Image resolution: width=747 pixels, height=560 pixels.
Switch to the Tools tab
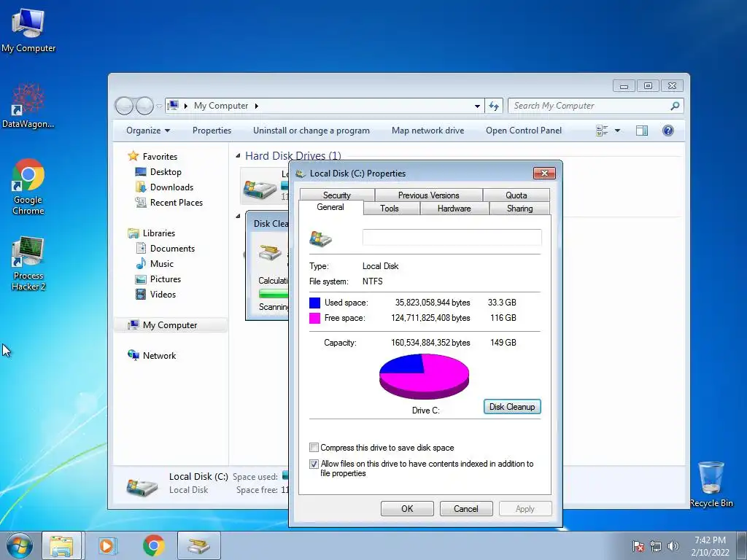tap(390, 209)
